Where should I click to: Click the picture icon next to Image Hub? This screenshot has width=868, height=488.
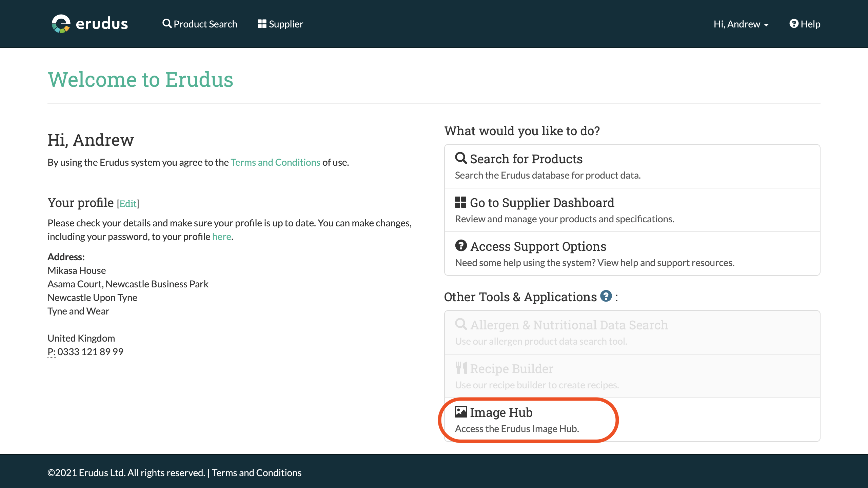[461, 412]
